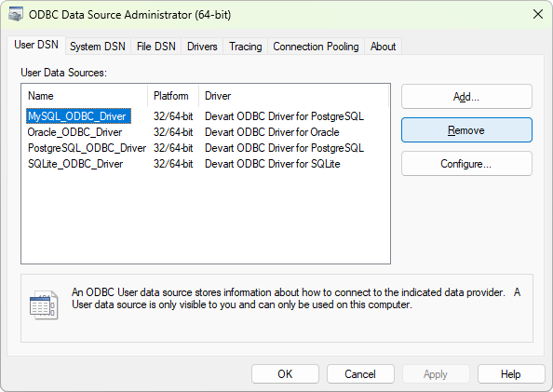Confirm with the OK button
Image resolution: width=553 pixels, height=392 pixels.
pos(285,374)
